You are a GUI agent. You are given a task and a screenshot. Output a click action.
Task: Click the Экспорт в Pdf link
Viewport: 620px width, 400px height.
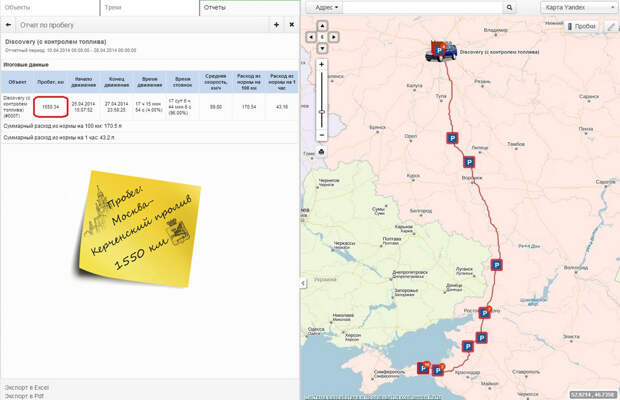tap(24, 396)
